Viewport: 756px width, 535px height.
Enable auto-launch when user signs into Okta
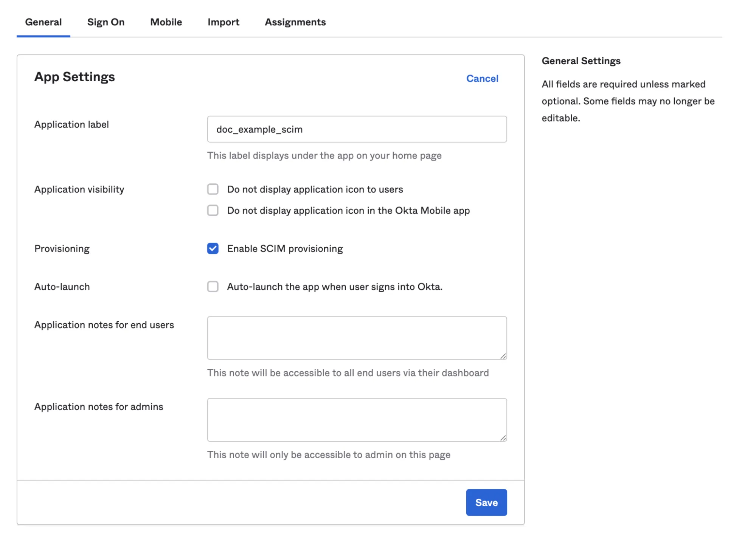213,287
